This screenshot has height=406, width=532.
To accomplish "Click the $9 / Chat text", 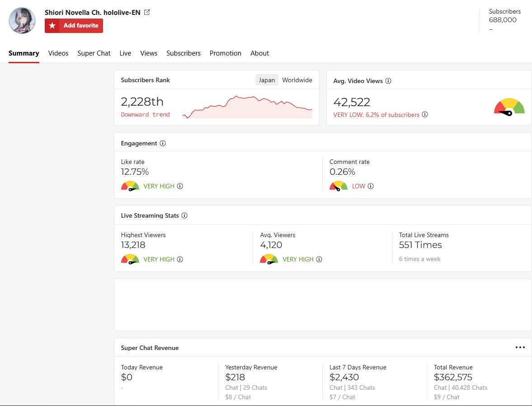I will pos(447,397).
